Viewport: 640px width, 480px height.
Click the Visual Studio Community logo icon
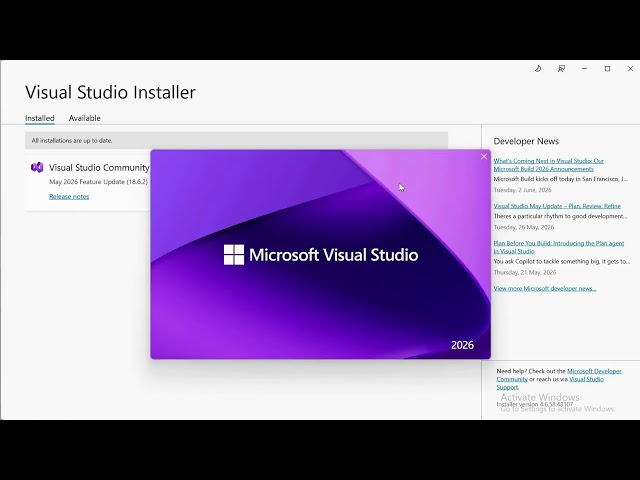pos(37,167)
